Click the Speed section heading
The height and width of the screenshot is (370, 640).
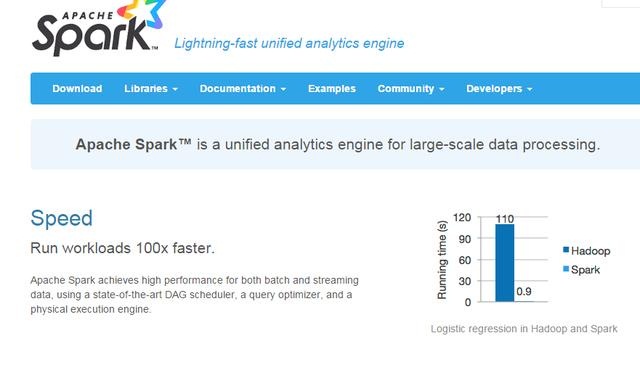click(62, 218)
